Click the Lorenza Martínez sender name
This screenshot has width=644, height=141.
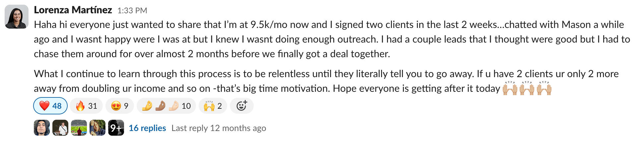73,10
